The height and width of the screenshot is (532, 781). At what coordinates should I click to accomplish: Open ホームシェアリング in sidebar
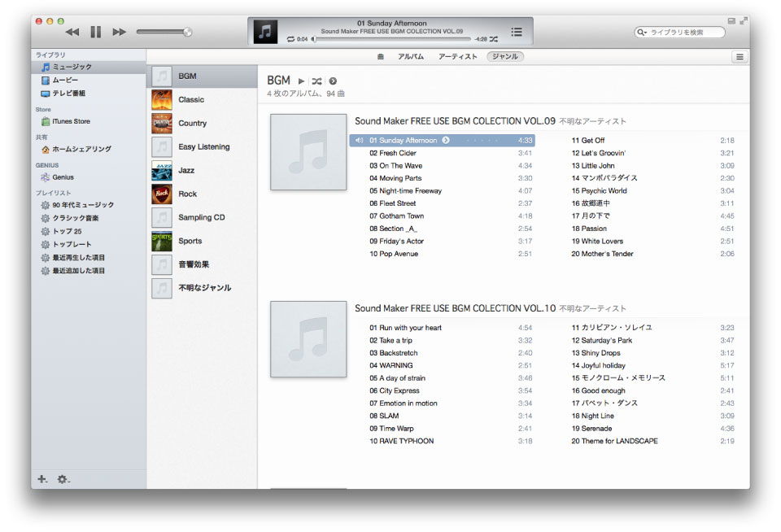click(89, 149)
